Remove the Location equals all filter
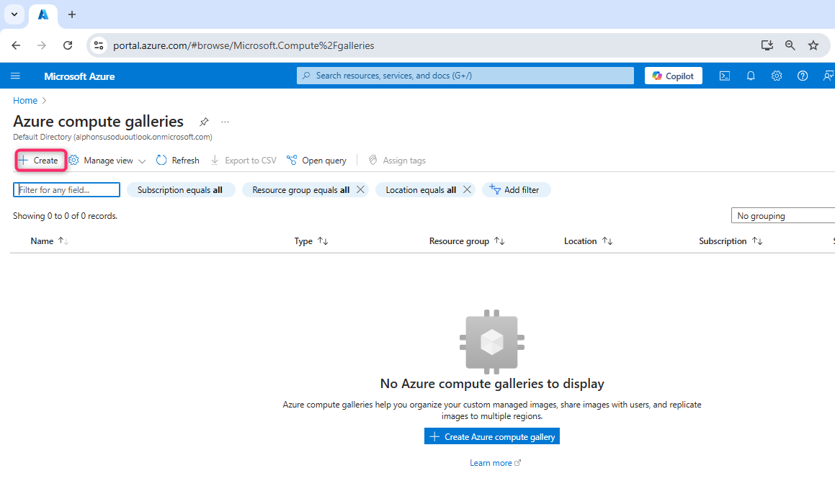The width and height of the screenshot is (835, 504). [467, 190]
